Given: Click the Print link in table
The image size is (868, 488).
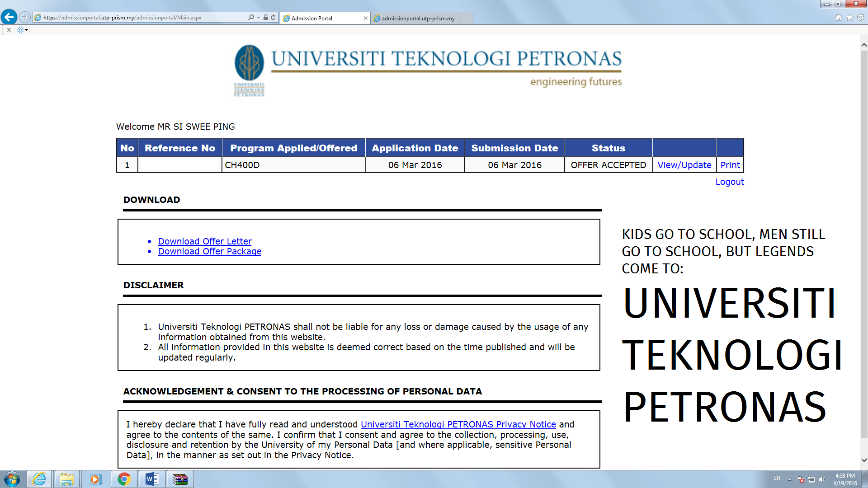Looking at the screenshot, I should point(730,165).
